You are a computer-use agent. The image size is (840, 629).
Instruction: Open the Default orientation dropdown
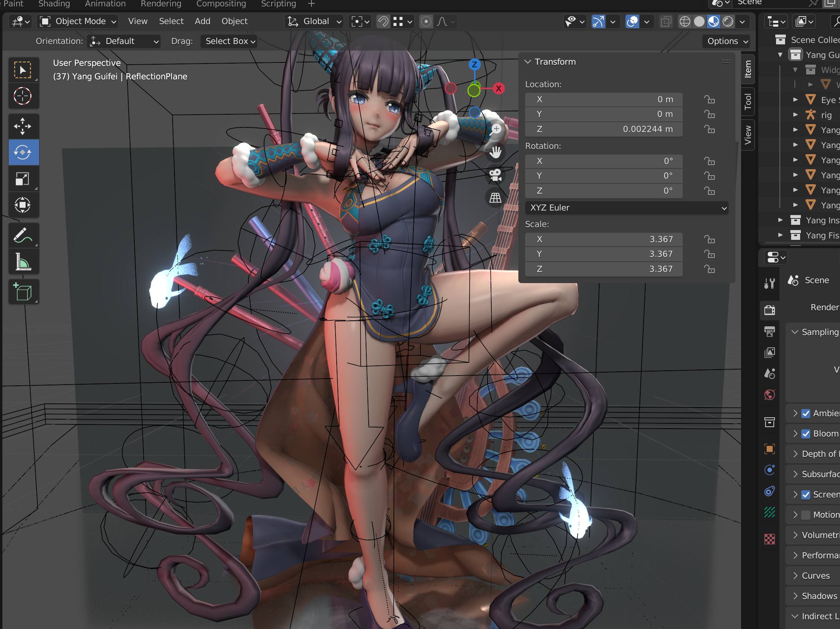click(x=124, y=41)
